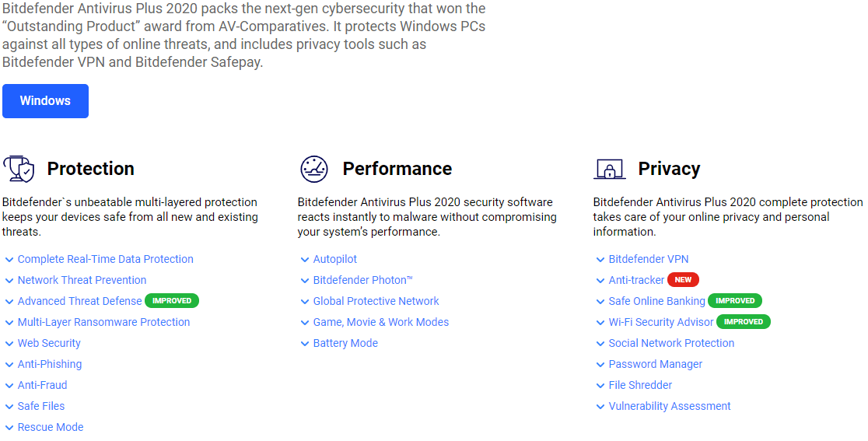
Task: Click IMPROVED badge next to Advanced Threat Defense
Action: [172, 301]
